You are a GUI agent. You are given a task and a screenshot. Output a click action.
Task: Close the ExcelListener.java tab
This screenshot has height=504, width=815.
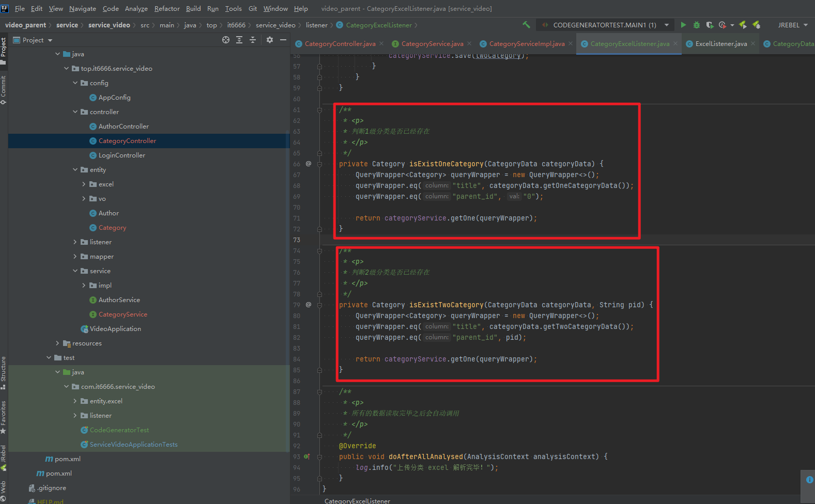[x=753, y=43]
